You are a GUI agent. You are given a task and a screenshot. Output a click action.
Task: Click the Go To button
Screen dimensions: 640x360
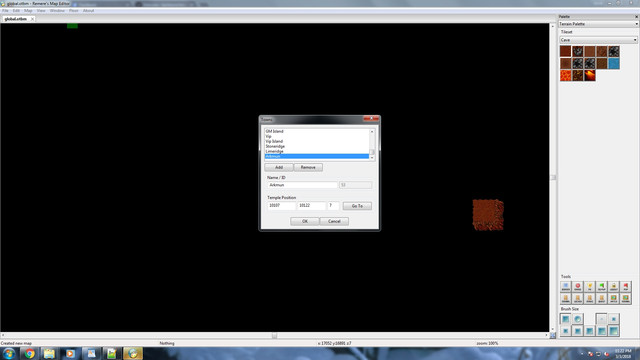[x=357, y=206]
